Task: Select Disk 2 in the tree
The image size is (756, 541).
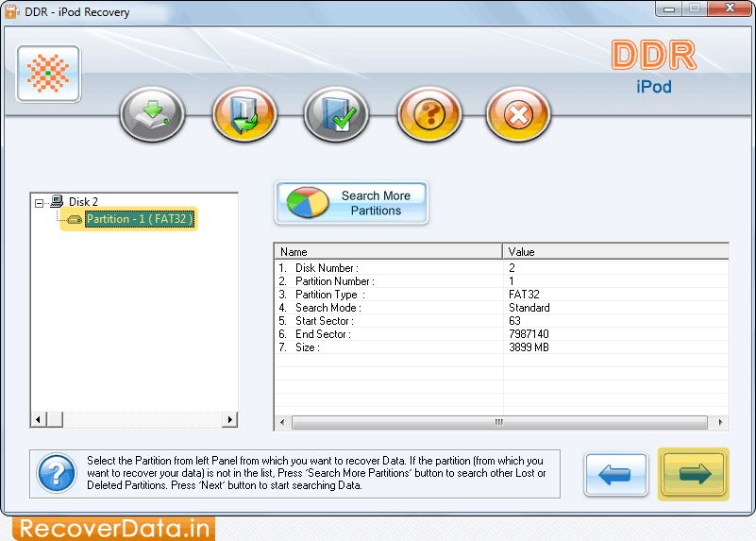Action: 83,201
